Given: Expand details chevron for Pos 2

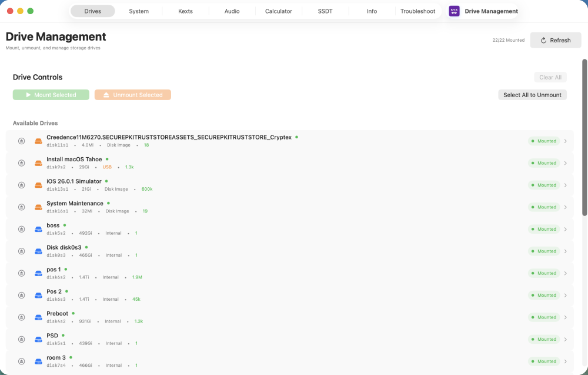Looking at the screenshot, I should (x=565, y=296).
